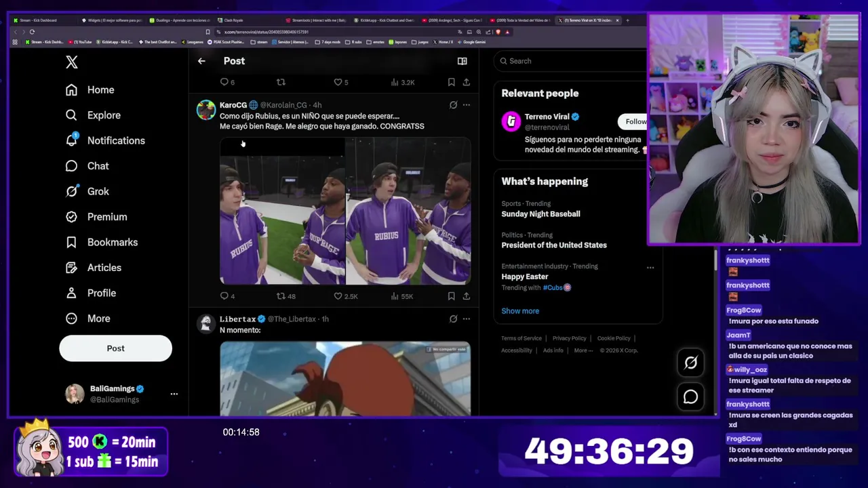Open the @The_Libertax handle link

point(292,319)
